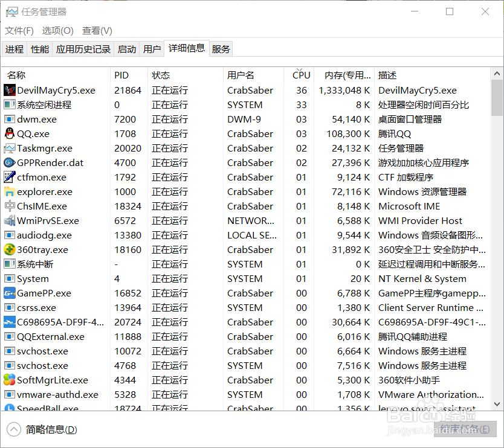Click the Task Manager title bar icon
504x448 pixels.
coord(12,12)
